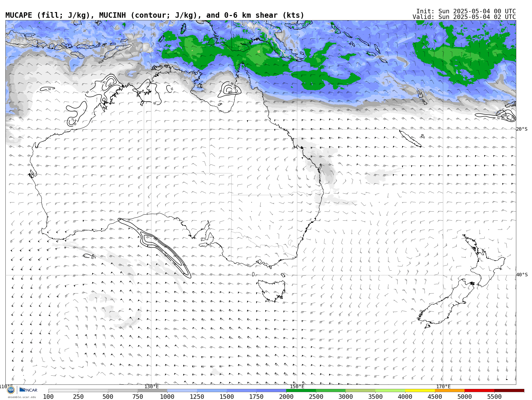Select the pale blue 1000-1250 colorbar swatch
Image resolution: width=532 pixels, height=400 pixels.
pyautogui.click(x=182, y=391)
